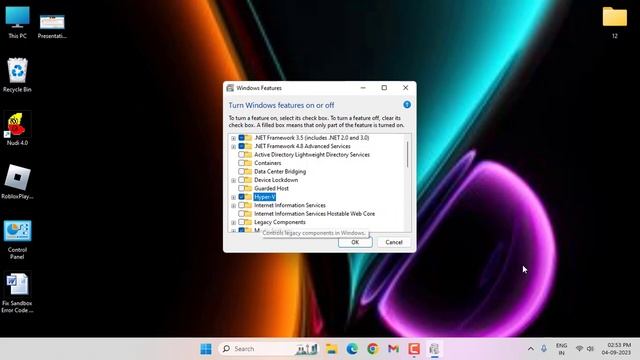Select Data Center Bridging feature label
This screenshot has width=640, height=360.
[280, 171]
